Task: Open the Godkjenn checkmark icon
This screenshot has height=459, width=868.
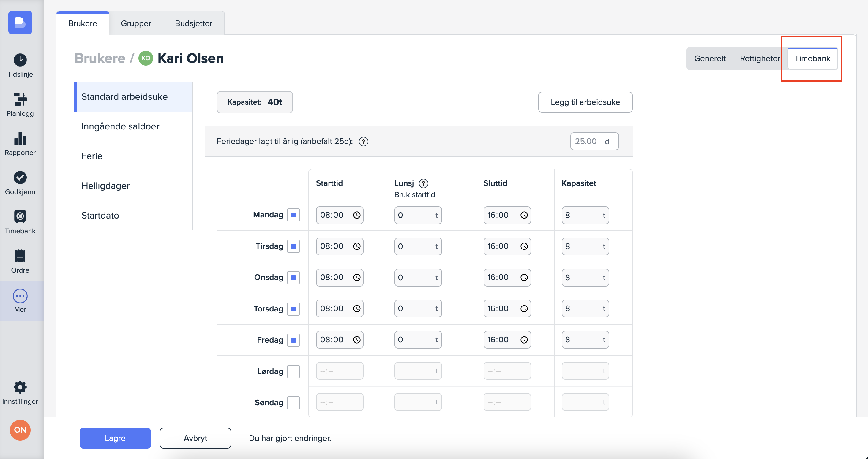Action: pyautogui.click(x=20, y=178)
